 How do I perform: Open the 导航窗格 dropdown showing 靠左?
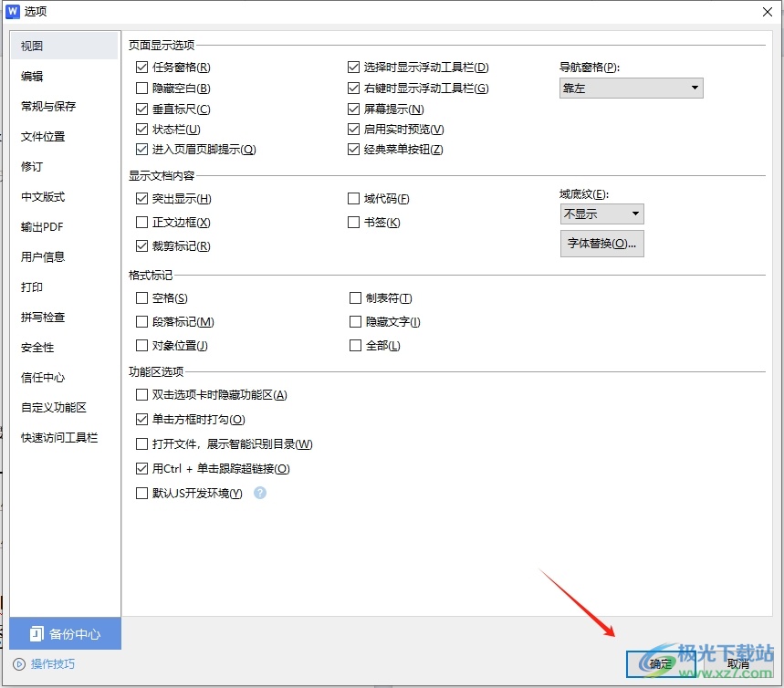(631, 88)
